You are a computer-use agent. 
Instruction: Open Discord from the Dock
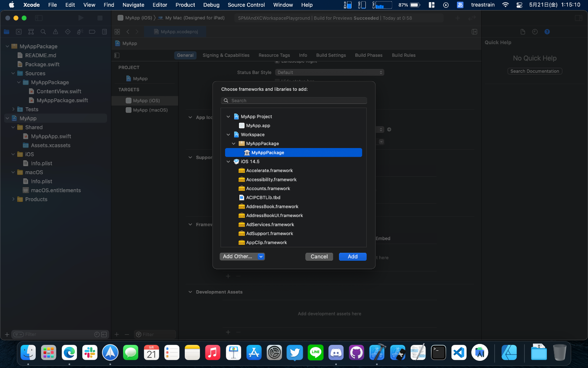(336, 352)
